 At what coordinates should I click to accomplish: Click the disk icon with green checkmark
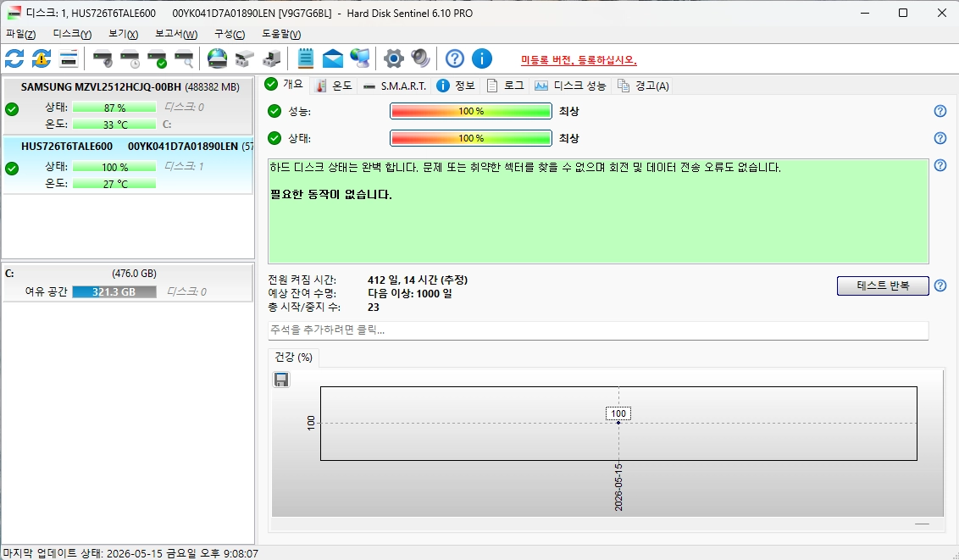point(158,58)
